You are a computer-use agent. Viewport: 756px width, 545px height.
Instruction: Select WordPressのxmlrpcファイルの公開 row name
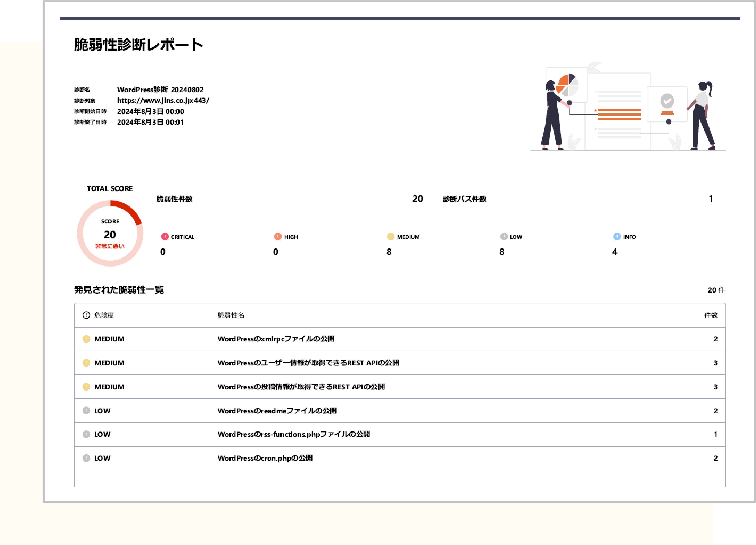point(276,339)
